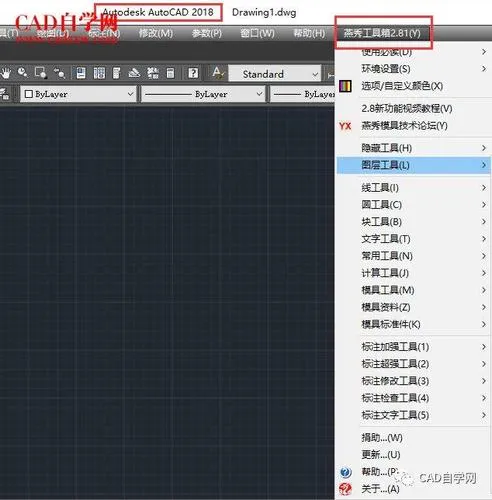This screenshot has height=500, width=492.
Task: Open the Standard text style dropdown
Action: [275, 74]
